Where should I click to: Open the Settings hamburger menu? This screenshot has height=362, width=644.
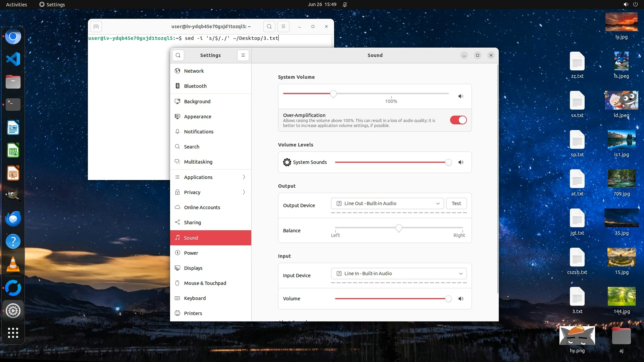pos(243,55)
